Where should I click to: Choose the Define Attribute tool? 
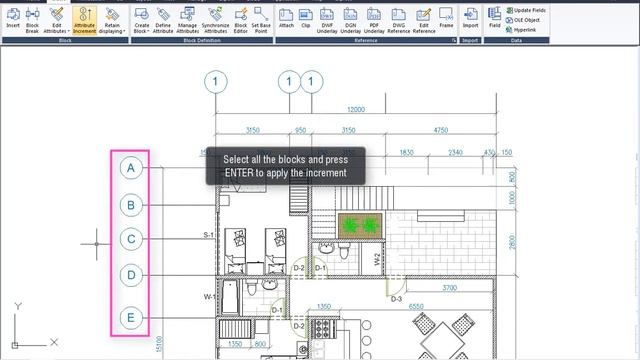coord(163,20)
